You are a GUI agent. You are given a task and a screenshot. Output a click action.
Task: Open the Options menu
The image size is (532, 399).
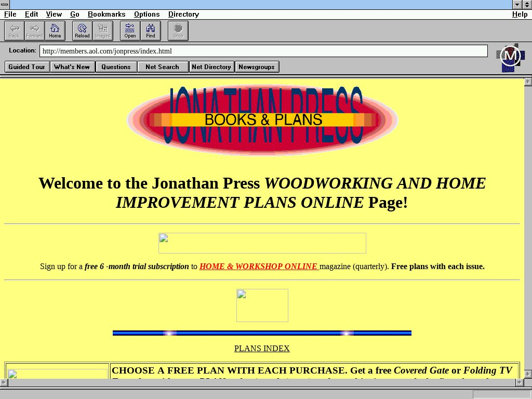(147, 14)
